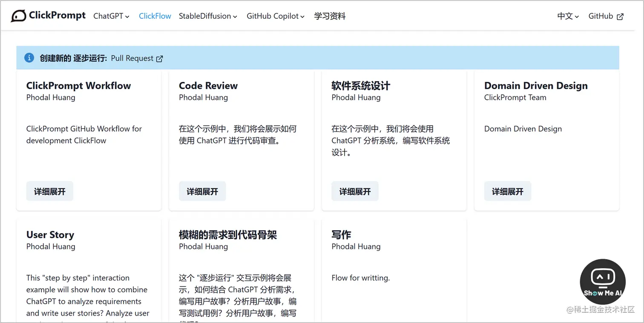Click external link icon beside GitHub
The image size is (644, 323).
click(x=620, y=17)
